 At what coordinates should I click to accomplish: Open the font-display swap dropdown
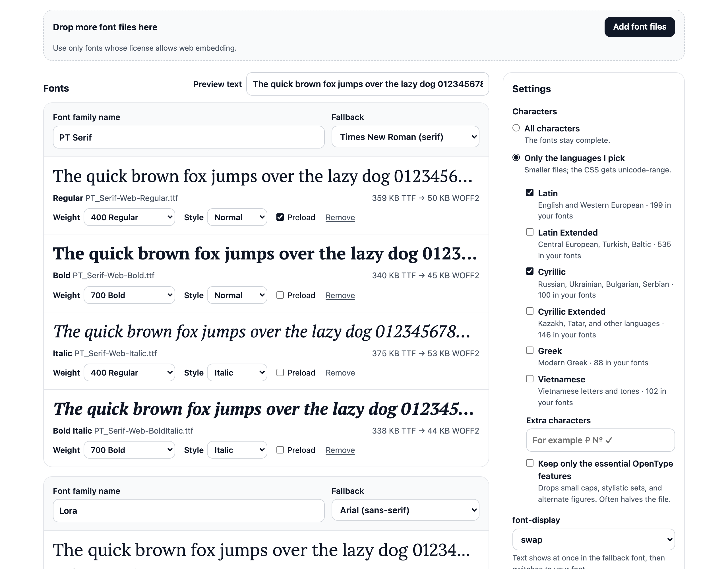(x=593, y=540)
